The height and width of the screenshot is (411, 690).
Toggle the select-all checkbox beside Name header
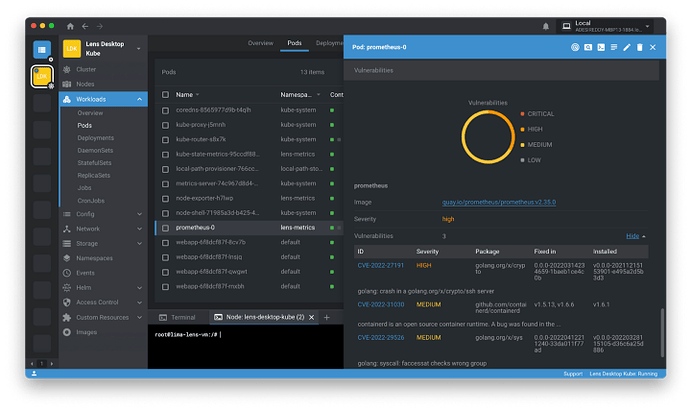point(166,95)
